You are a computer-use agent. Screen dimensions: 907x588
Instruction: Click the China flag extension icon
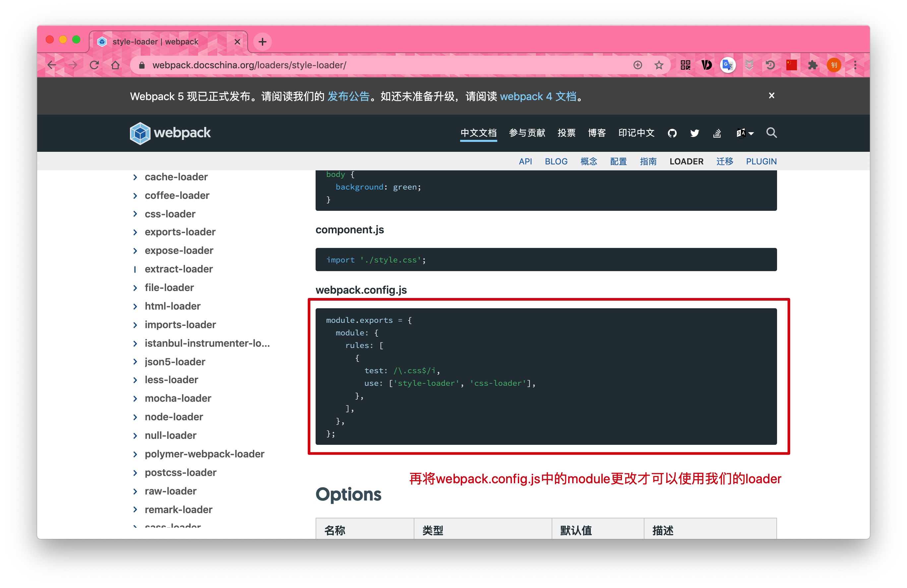pos(792,65)
